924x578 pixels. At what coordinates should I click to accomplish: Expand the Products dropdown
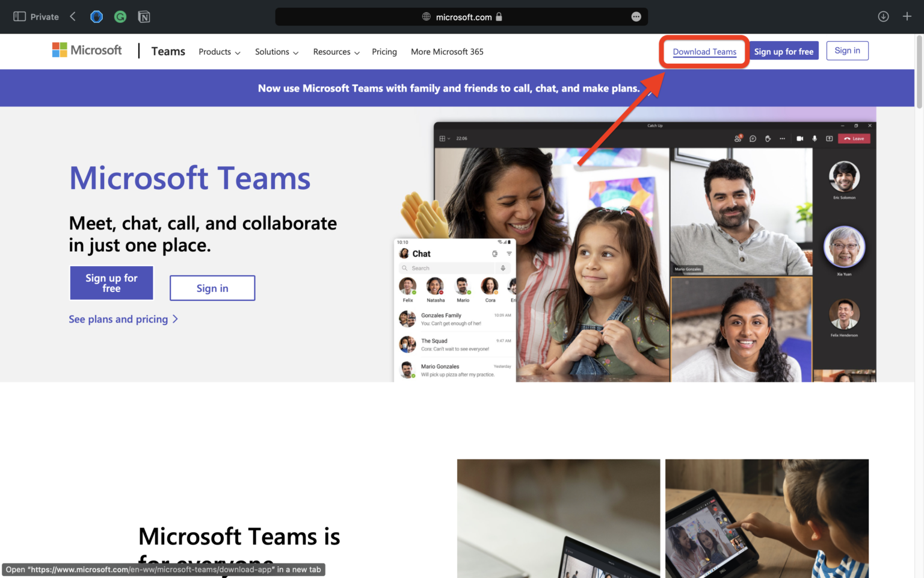click(x=219, y=52)
